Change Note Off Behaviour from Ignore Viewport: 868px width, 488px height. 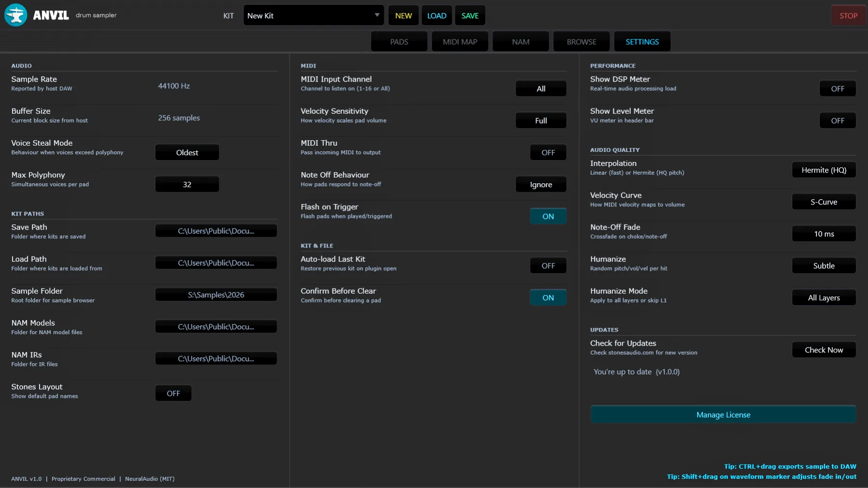click(x=541, y=184)
